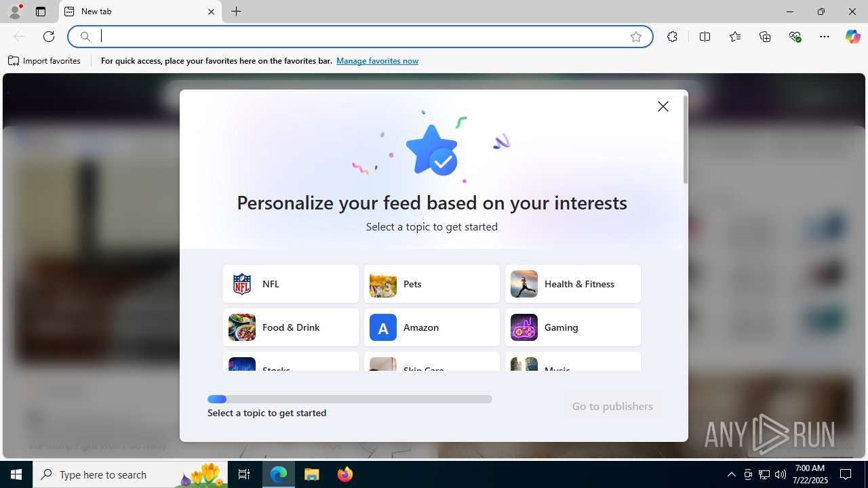This screenshot has width=868, height=488.
Task: Select the Gaming topic
Action: [573, 327]
